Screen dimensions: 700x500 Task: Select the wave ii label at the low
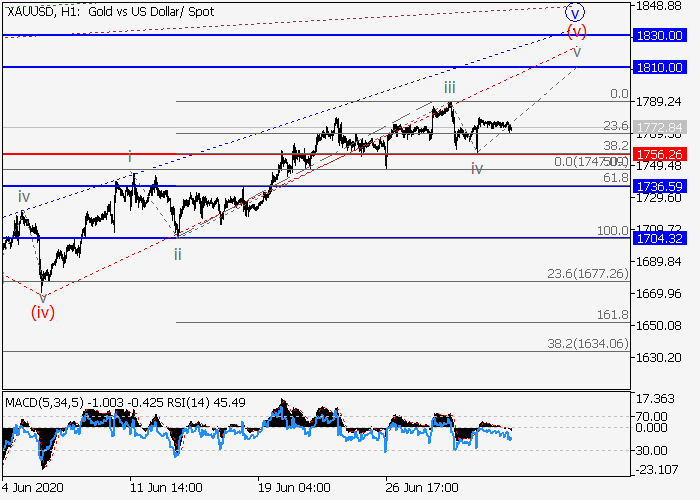[177, 254]
